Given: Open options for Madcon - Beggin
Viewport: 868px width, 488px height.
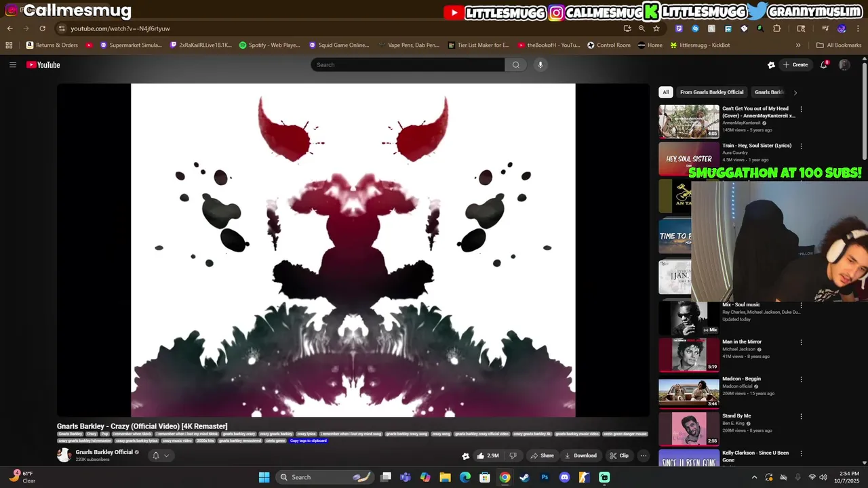Looking at the screenshot, I should pos(801,380).
